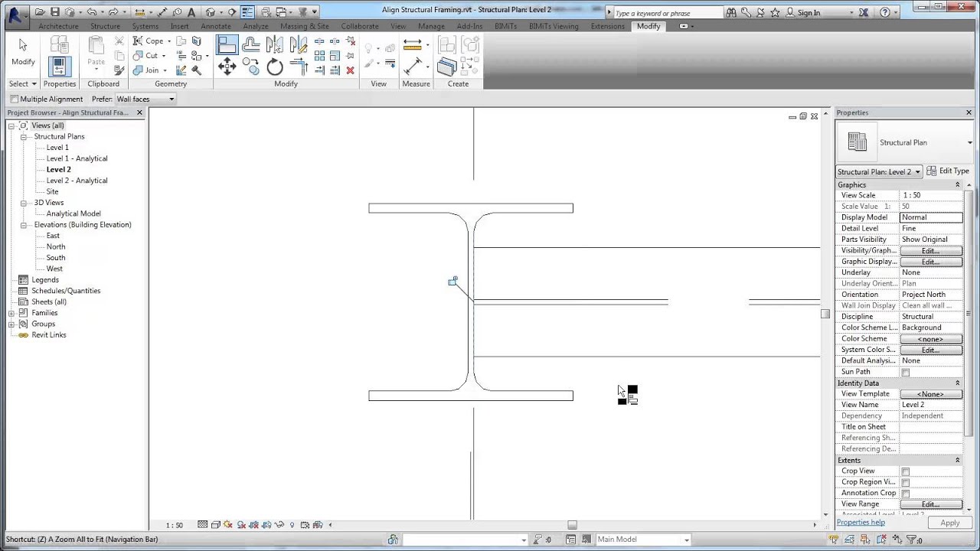Viewport: 980px width, 551px height.
Task: Collapse the Identity Data section
Action: point(957,383)
